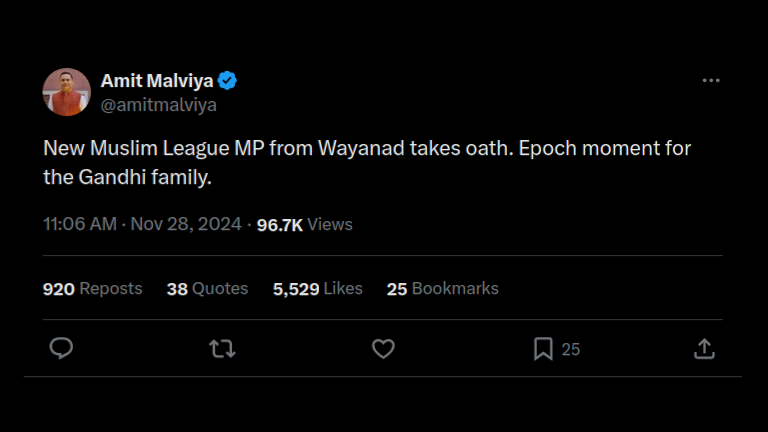Click the Share upload arrow icon

pyautogui.click(x=704, y=348)
